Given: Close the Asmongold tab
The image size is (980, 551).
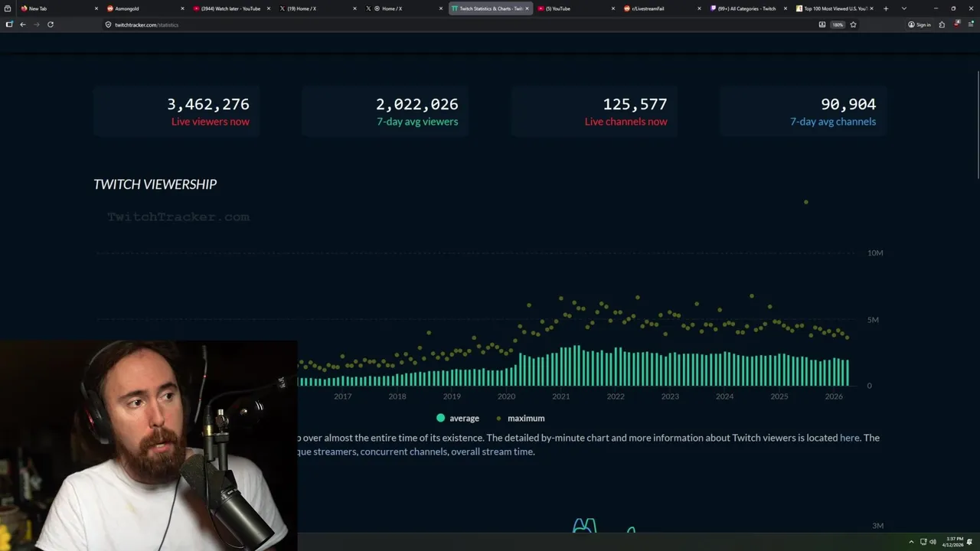Looking at the screenshot, I should click(x=182, y=8).
